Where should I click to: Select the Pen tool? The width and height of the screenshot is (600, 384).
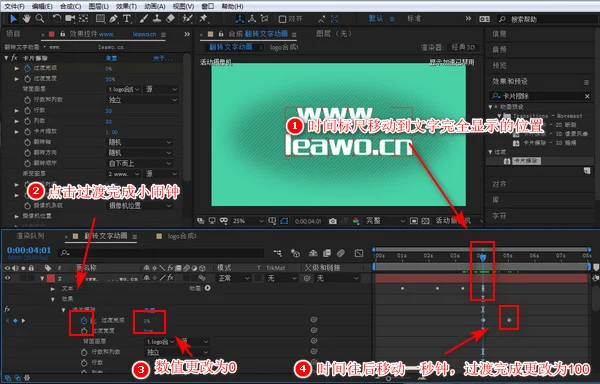tap(114, 18)
